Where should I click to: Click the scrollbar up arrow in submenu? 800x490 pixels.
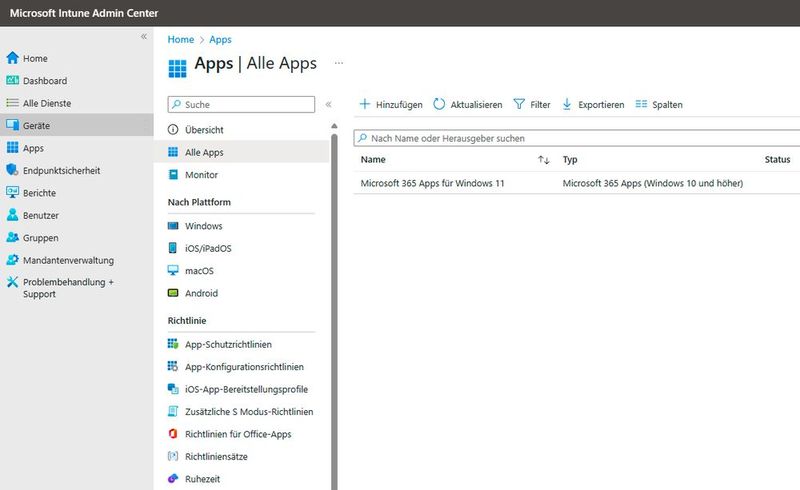pyautogui.click(x=334, y=126)
